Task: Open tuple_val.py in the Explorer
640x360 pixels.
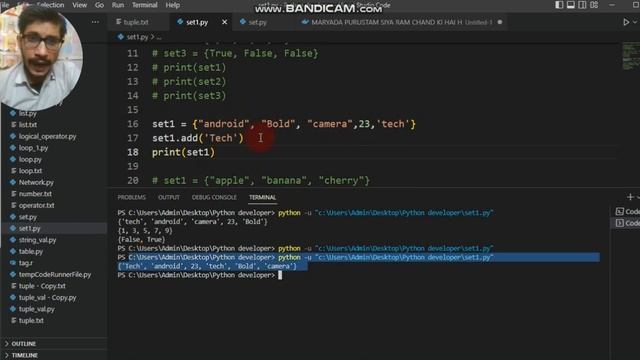Action: pos(36,309)
